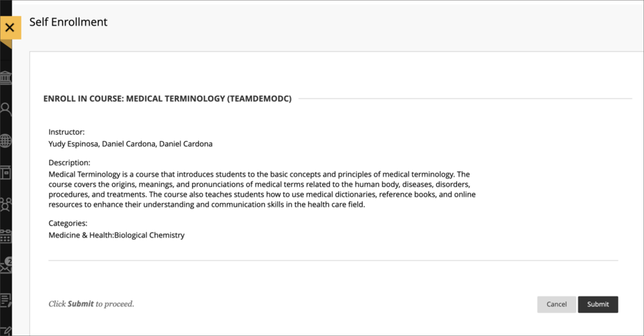Click the Click Submit to proceed text
The width and height of the screenshot is (644, 336).
coord(91,304)
